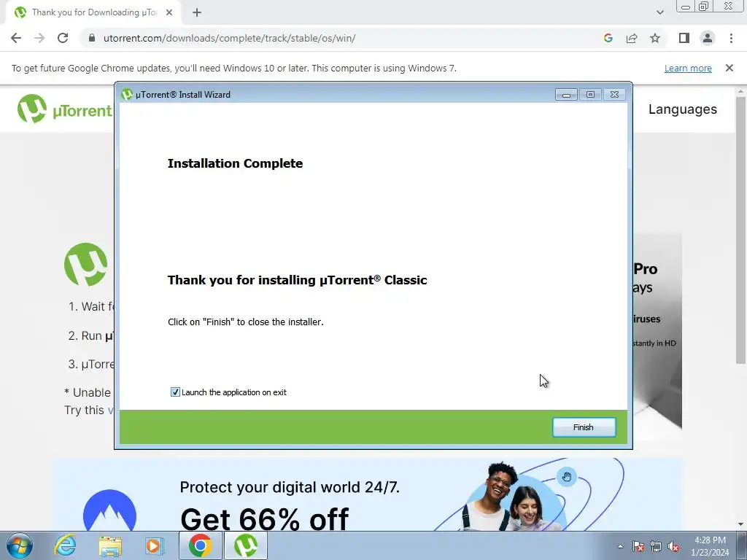The image size is (747, 560).
Task: Open a new Chrome tab
Action: 197,12
